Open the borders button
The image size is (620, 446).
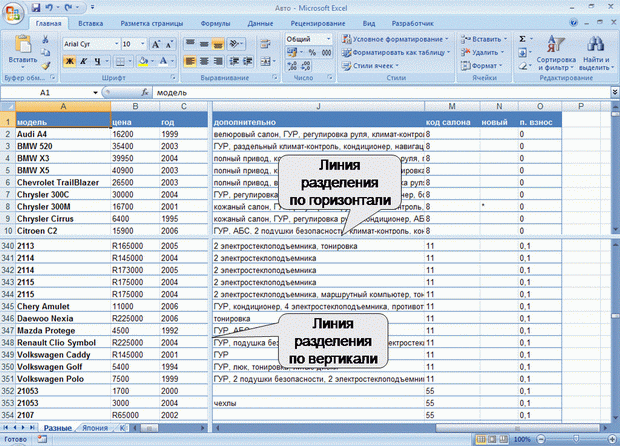click(120, 61)
